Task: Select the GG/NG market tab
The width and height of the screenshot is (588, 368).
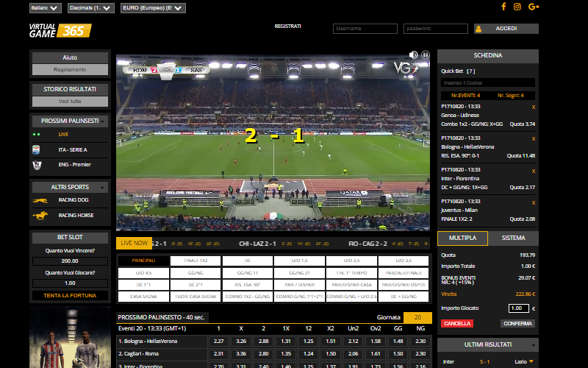Action: (196, 273)
